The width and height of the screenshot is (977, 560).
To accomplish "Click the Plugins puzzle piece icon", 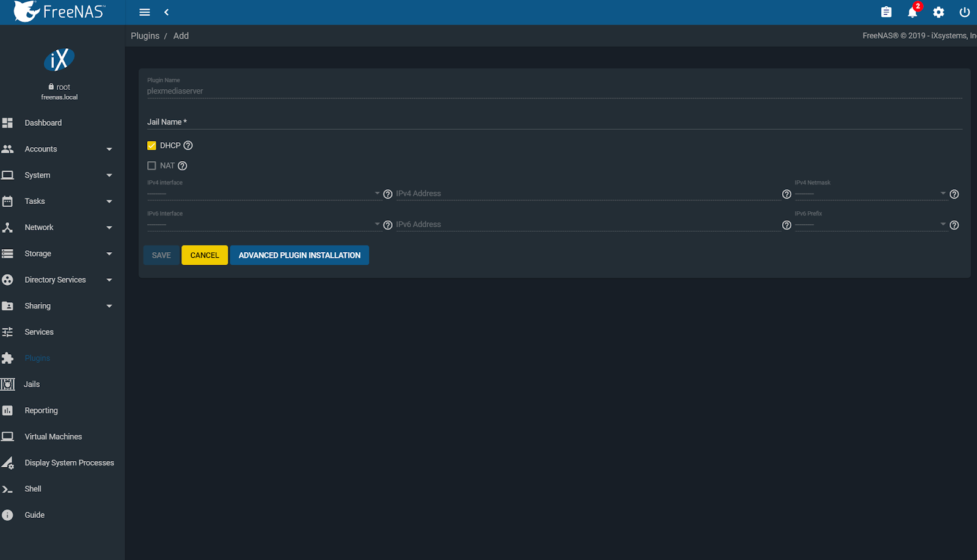I will 7,358.
